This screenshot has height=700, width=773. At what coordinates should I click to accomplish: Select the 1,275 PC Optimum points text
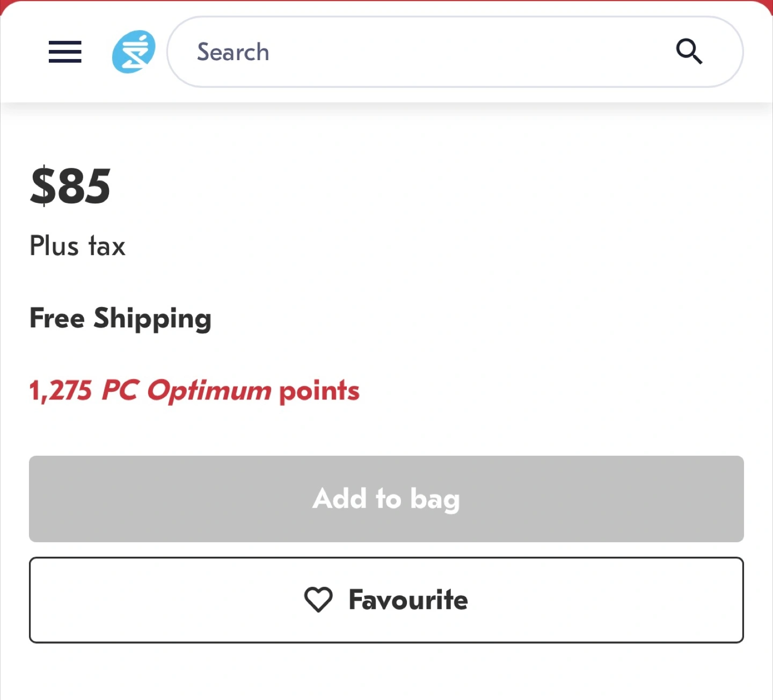point(194,390)
